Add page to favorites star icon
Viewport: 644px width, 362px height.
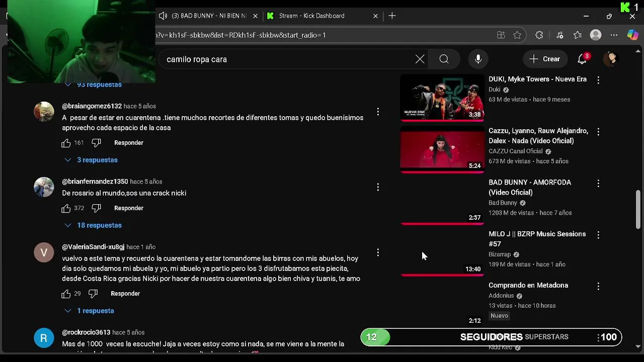517,35
